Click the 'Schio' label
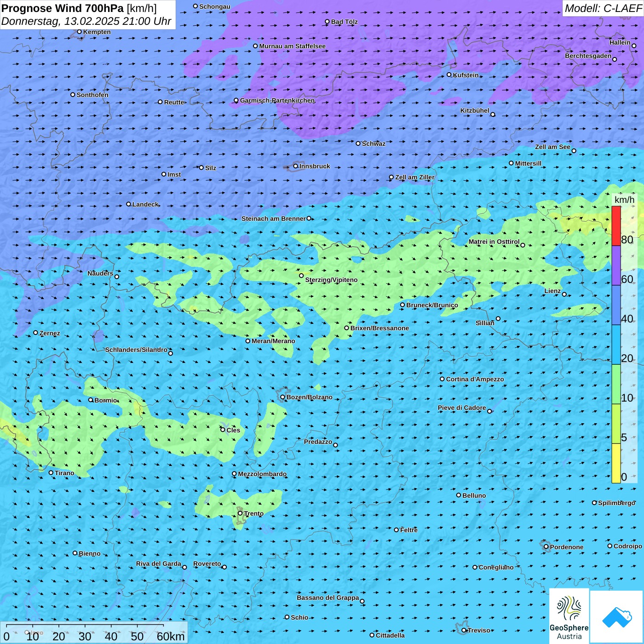This screenshot has width=644, height=644. point(299,617)
